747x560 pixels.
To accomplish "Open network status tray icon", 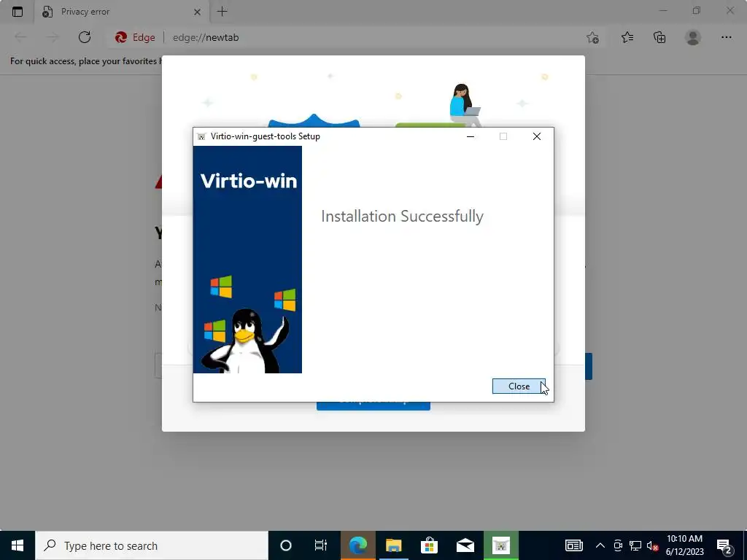I will [635, 545].
